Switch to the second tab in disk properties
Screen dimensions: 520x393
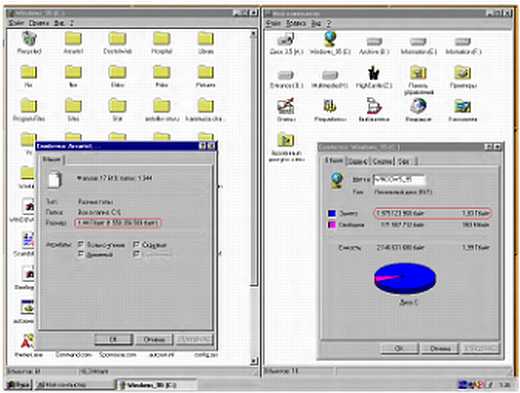(357, 161)
